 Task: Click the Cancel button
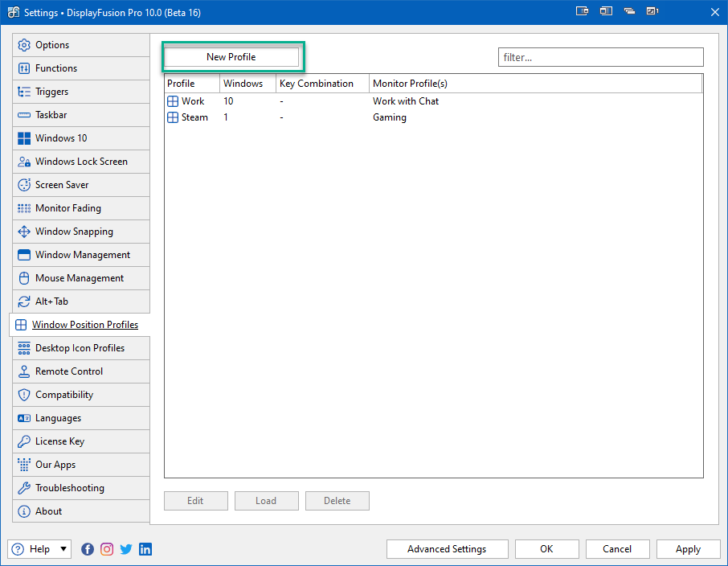pyautogui.click(x=617, y=549)
